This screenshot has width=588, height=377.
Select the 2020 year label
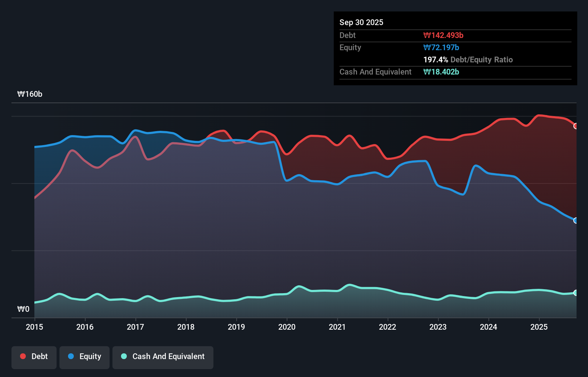(x=286, y=327)
